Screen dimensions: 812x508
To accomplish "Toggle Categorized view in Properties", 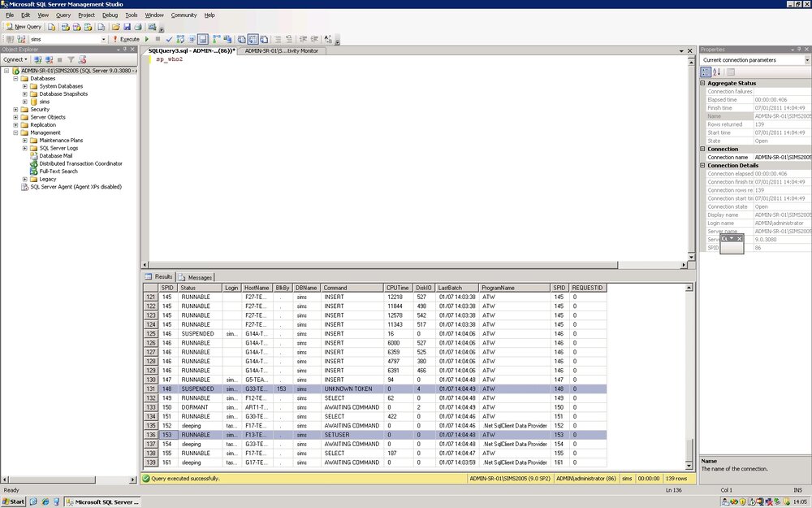I will (706, 72).
